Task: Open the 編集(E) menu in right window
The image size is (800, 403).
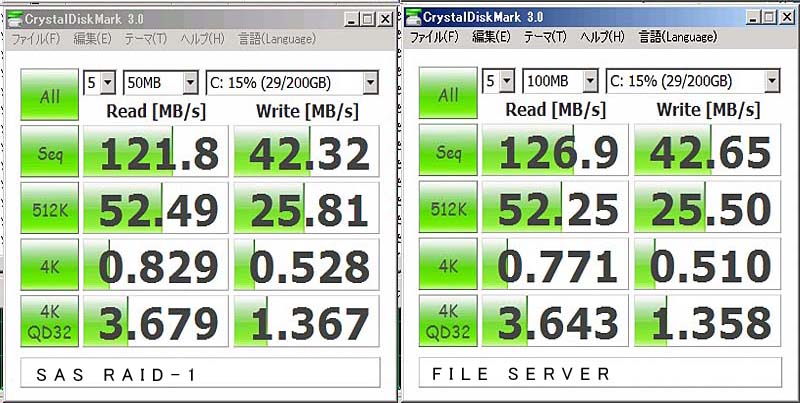Action: [491, 37]
